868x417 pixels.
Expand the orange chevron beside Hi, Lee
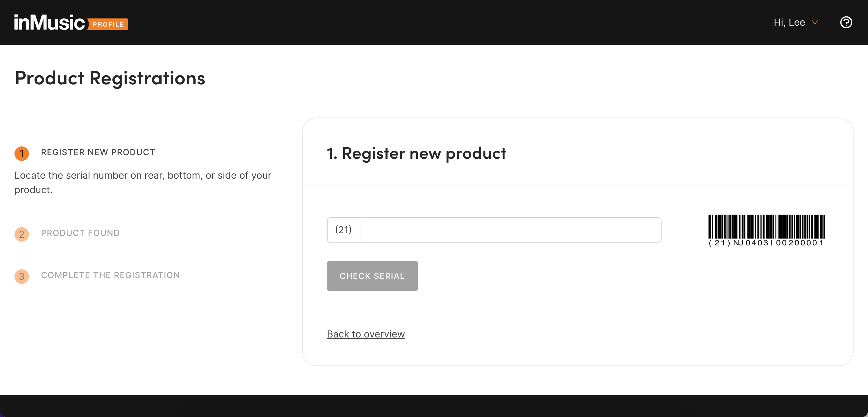815,23
